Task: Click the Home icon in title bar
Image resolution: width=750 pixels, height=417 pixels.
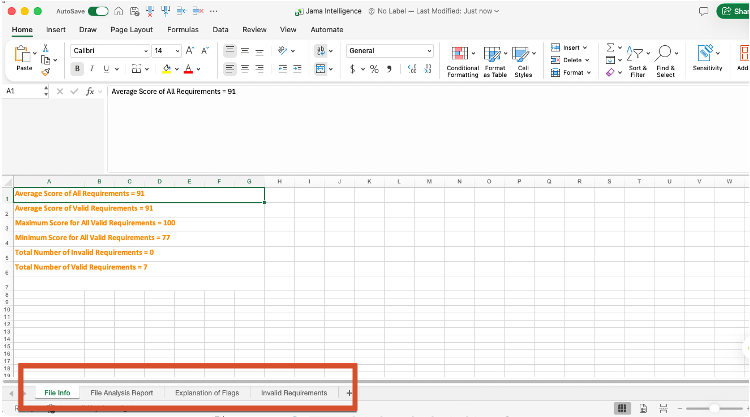Action: point(119,11)
